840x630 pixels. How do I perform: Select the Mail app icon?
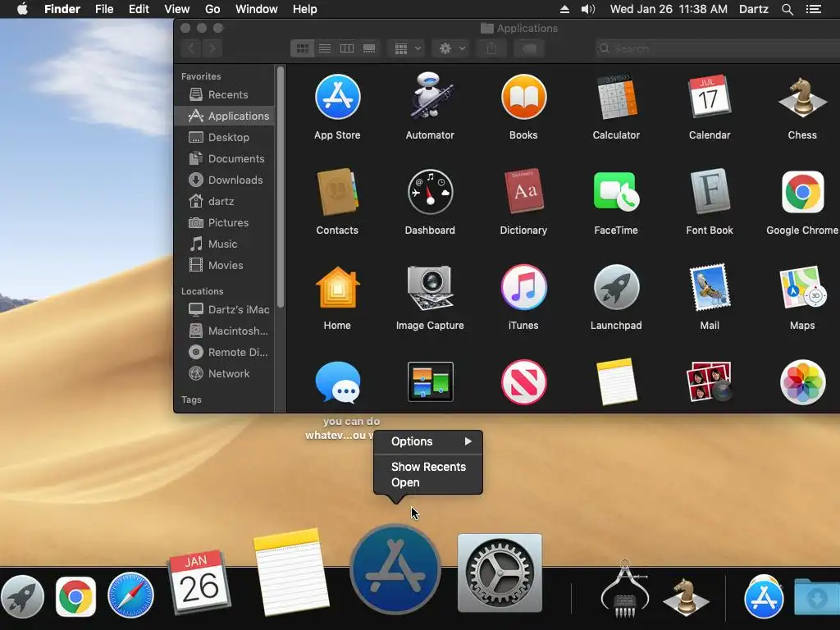coord(710,287)
